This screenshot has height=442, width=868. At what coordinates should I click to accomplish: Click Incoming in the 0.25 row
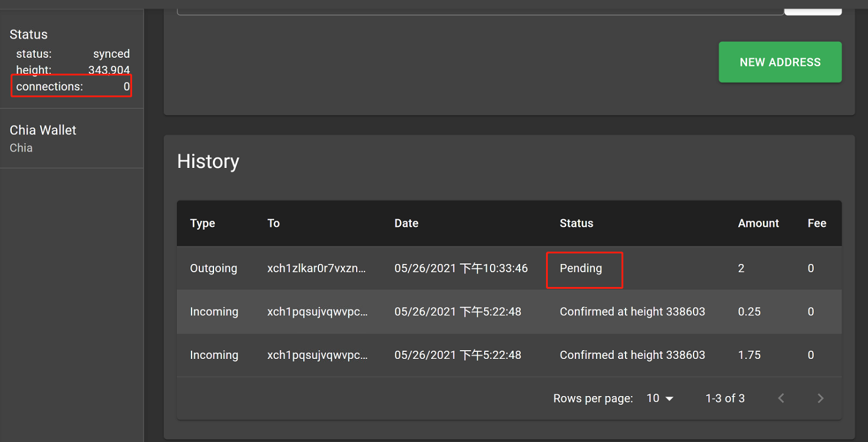pos(214,312)
